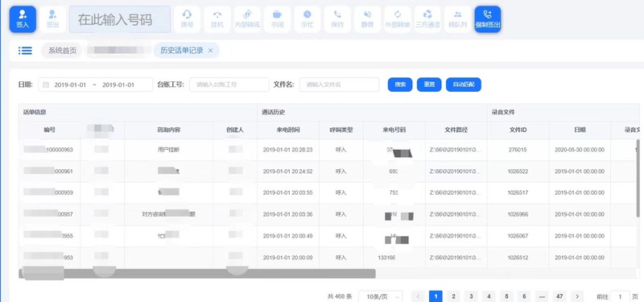Jump to last page 47
Viewport: 644px width, 302px height.
tap(559, 296)
